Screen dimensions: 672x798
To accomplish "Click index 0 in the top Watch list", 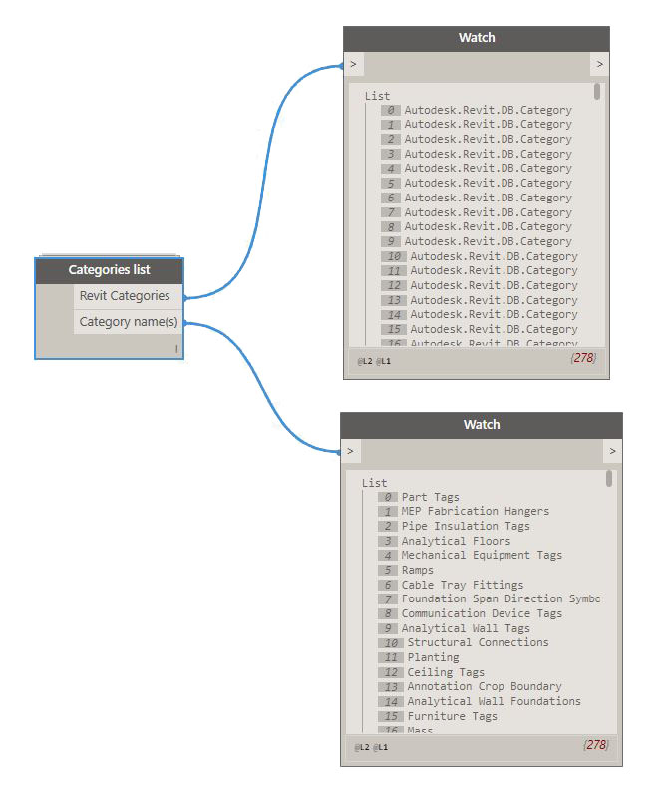I will (x=391, y=110).
